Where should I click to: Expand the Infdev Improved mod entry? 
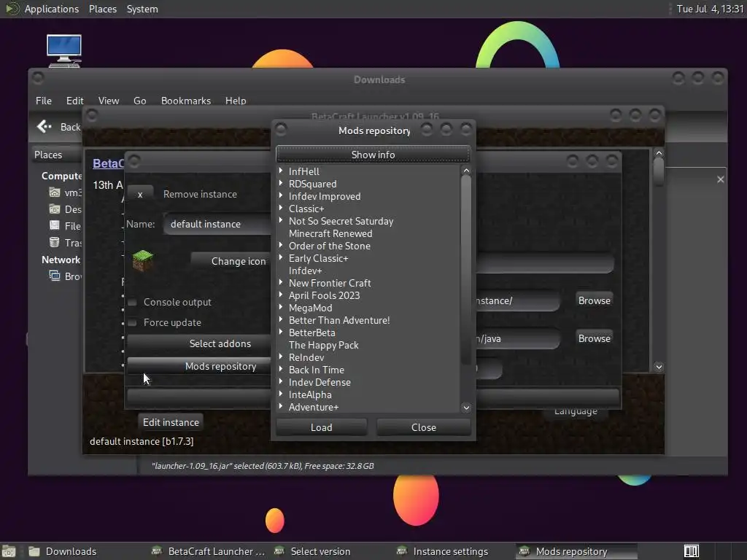(x=281, y=195)
